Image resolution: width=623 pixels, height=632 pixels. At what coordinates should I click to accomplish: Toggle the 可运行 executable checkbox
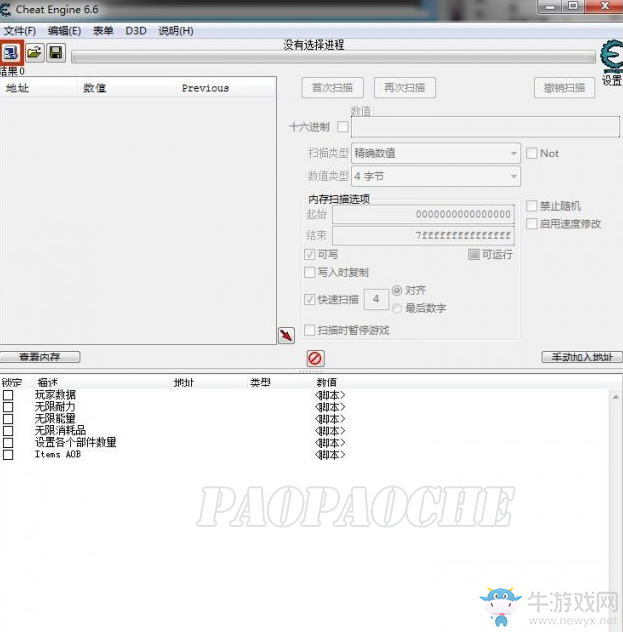(x=473, y=254)
